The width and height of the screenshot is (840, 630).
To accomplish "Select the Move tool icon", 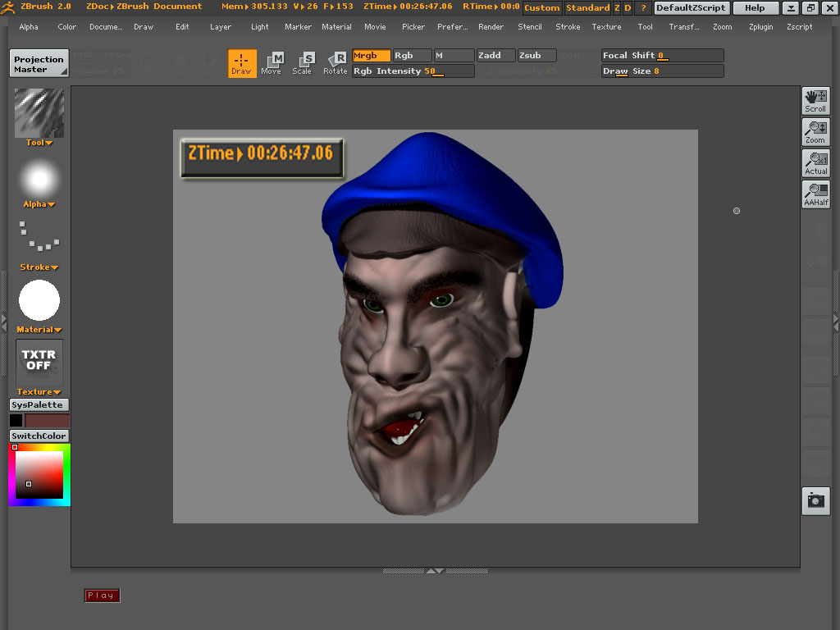I will tap(272, 63).
